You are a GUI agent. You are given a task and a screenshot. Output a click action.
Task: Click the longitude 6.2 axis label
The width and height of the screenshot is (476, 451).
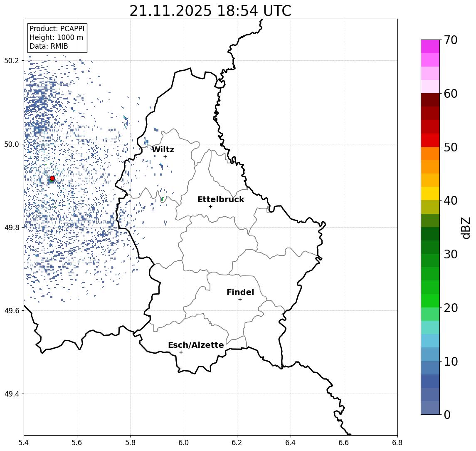point(237,443)
